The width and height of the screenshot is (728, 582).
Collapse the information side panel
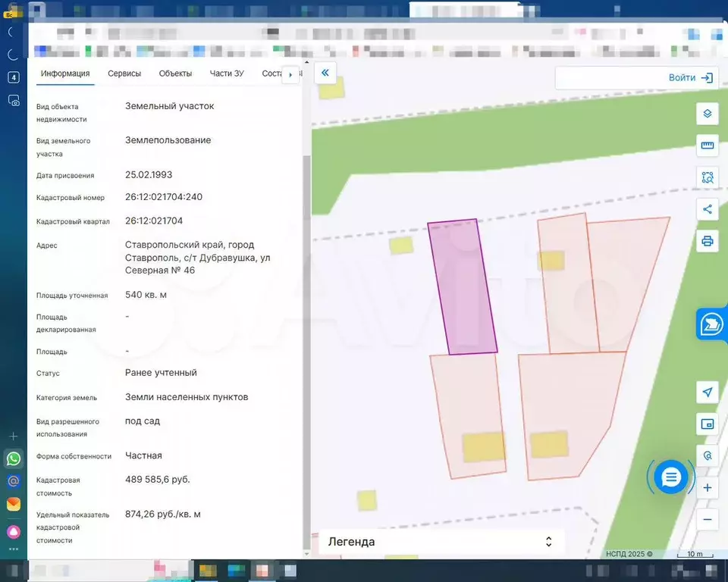(x=325, y=73)
